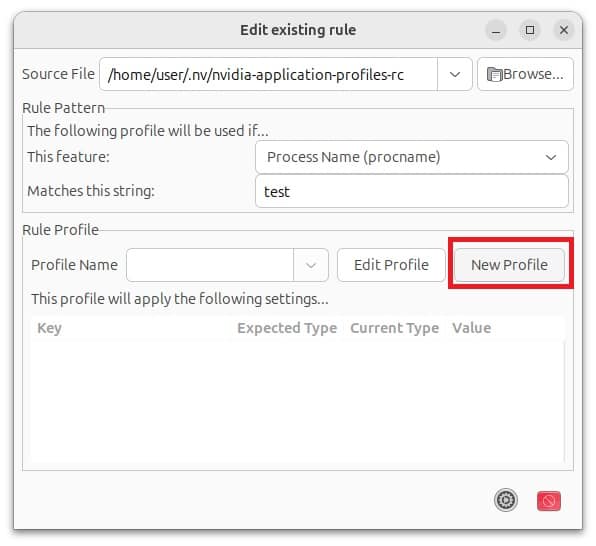
Task: Open the Process Name (procname) feature dropdown
Action: (x=412, y=157)
